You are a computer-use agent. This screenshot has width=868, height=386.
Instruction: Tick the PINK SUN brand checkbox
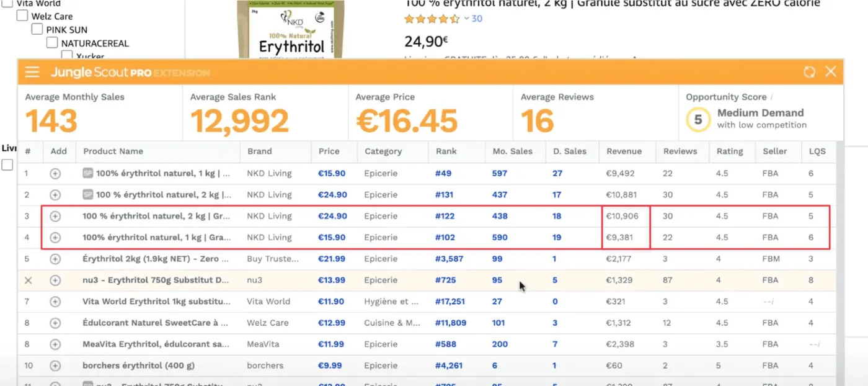coord(37,30)
